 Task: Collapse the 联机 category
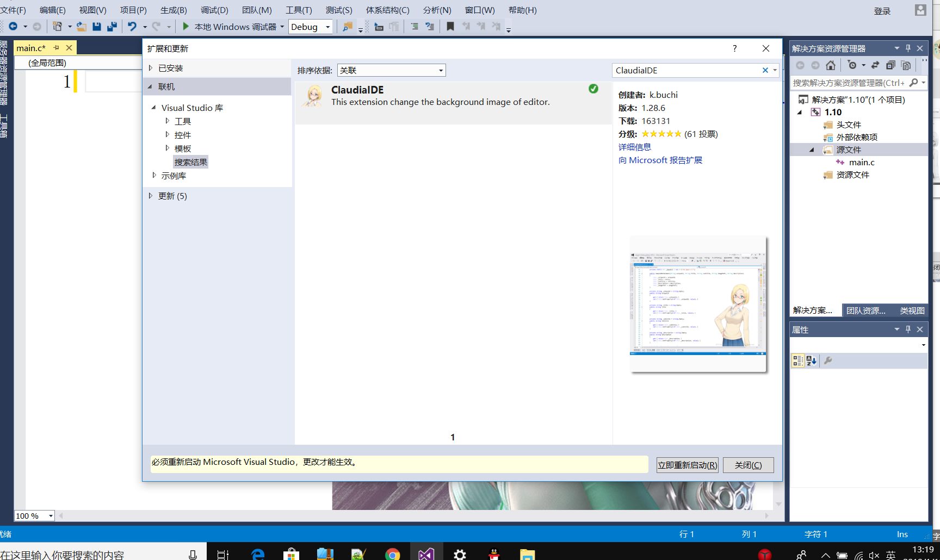click(x=150, y=86)
